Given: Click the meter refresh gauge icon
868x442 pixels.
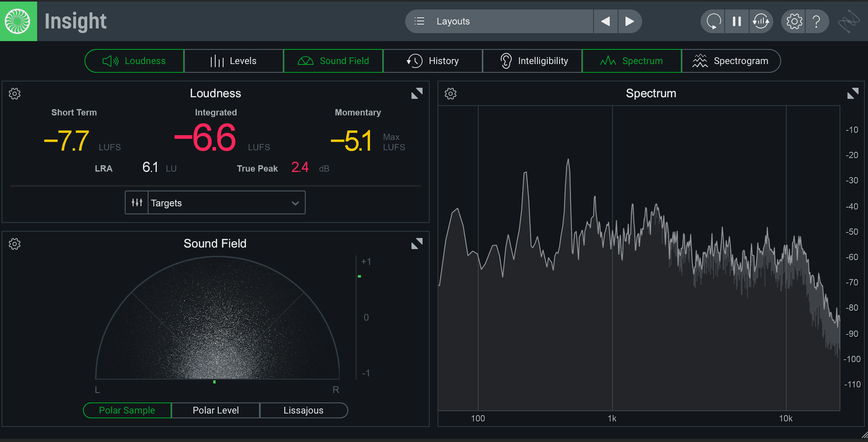Looking at the screenshot, I should pyautogui.click(x=761, y=21).
